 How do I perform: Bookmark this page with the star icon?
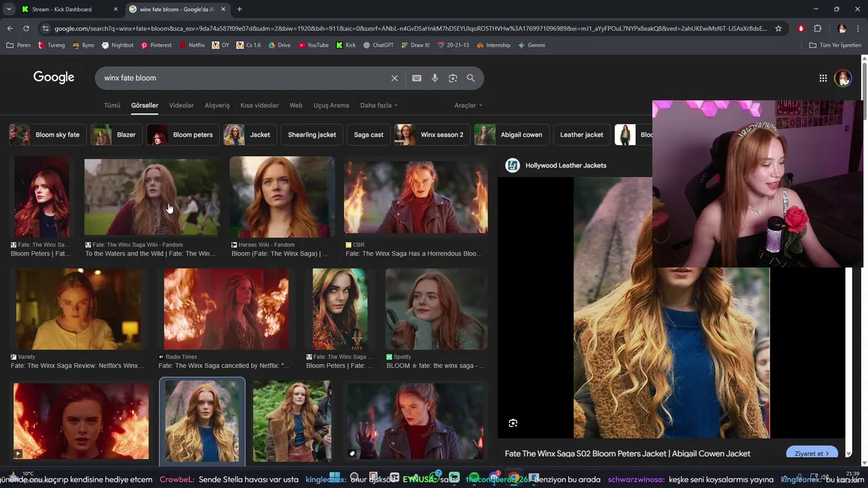(778, 28)
